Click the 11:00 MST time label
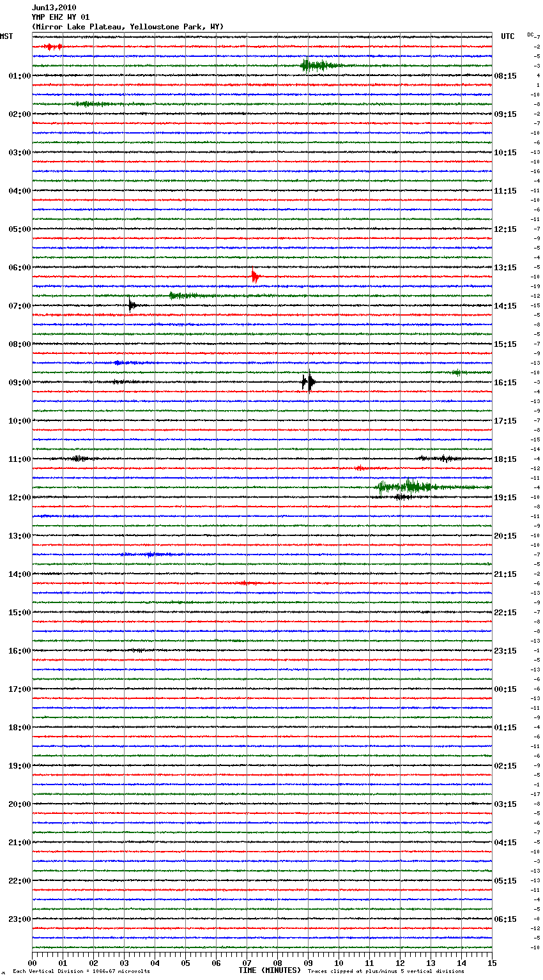Screen dimensions: 543x980 20,459
